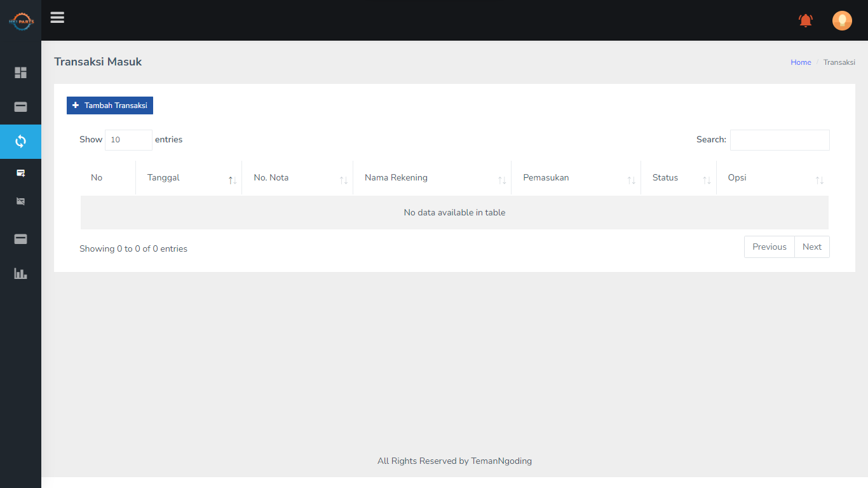Click the Tambah Transaksi button
This screenshot has width=868, height=488.
tap(109, 105)
